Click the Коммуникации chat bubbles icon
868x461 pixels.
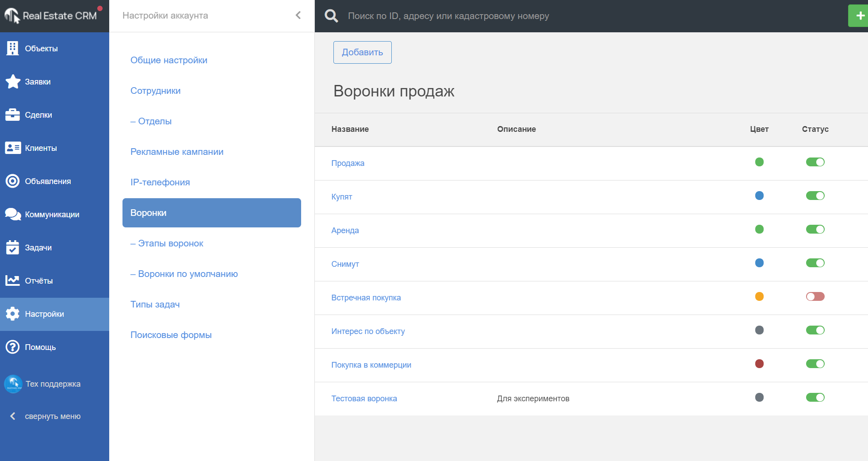(x=13, y=214)
